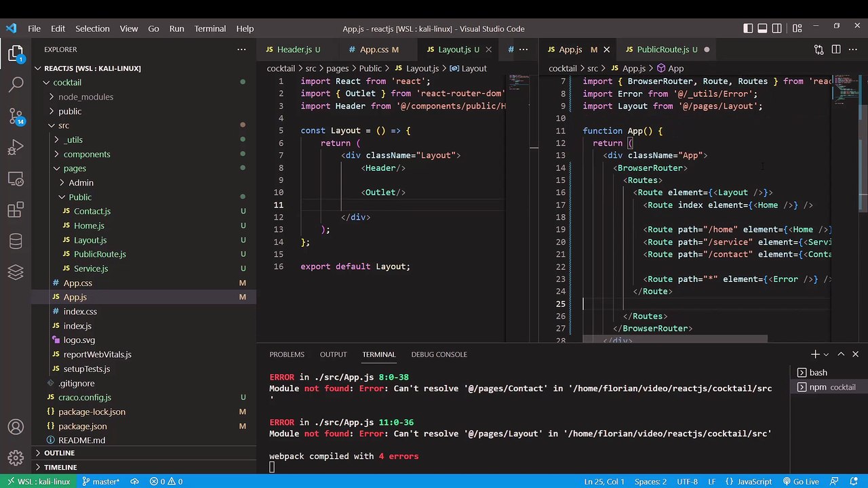Open the File menu

point(34,28)
